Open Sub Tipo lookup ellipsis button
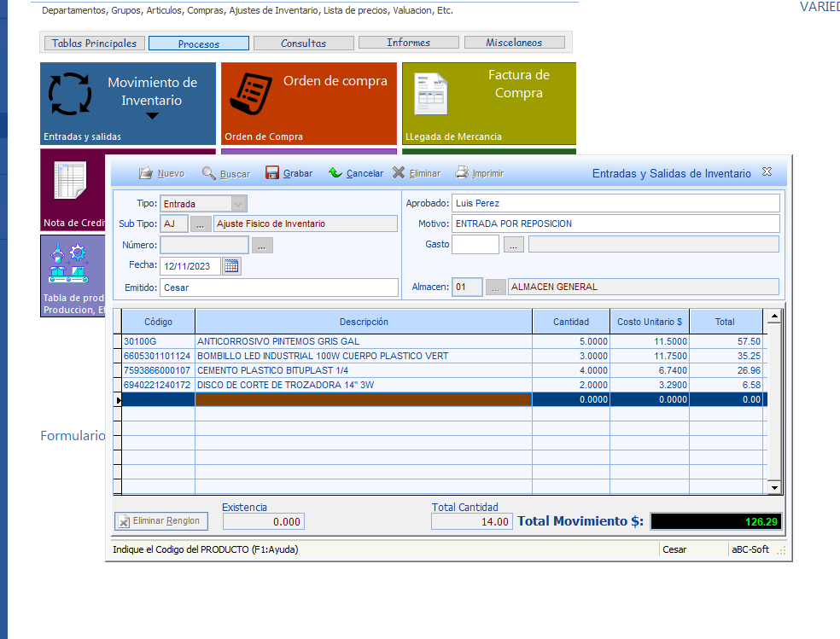The height and width of the screenshot is (639, 840). click(x=201, y=224)
